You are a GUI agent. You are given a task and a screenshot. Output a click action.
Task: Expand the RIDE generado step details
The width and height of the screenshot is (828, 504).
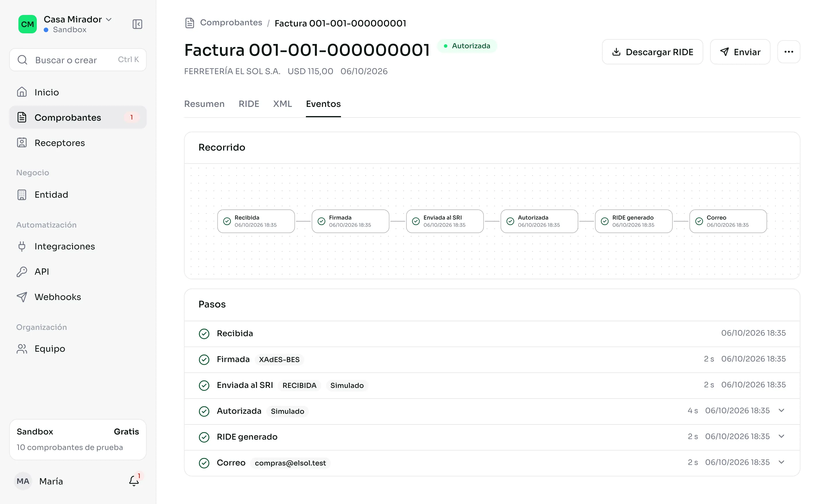pyautogui.click(x=781, y=436)
